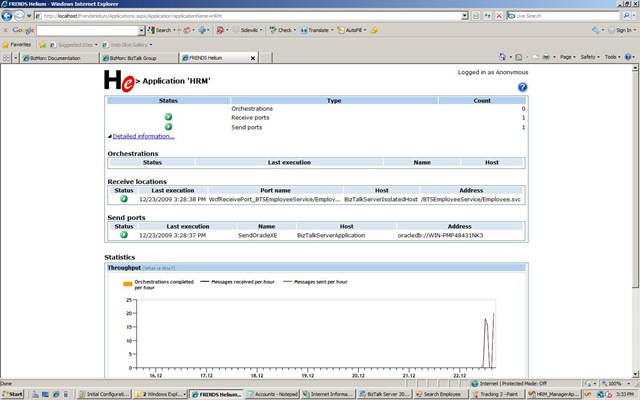640x400 pixels.
Task: Click the Windows Start button
Action: [x=13, y=394]
